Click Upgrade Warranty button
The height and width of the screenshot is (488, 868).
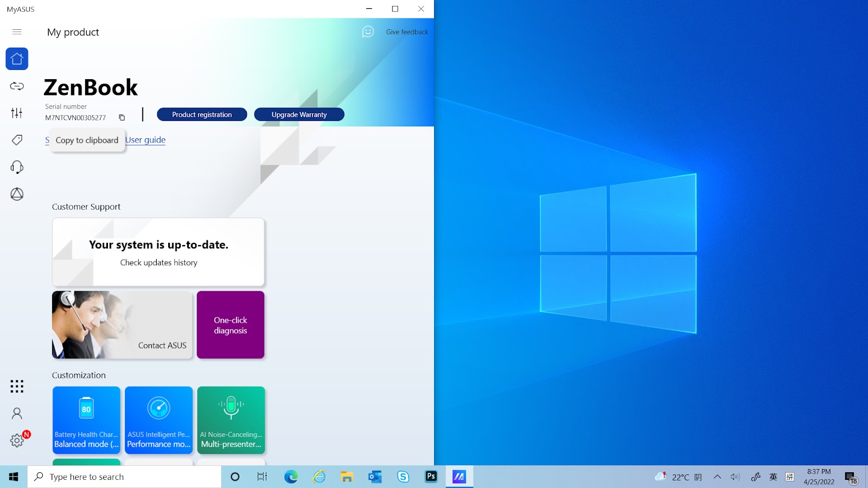(299, 114)
